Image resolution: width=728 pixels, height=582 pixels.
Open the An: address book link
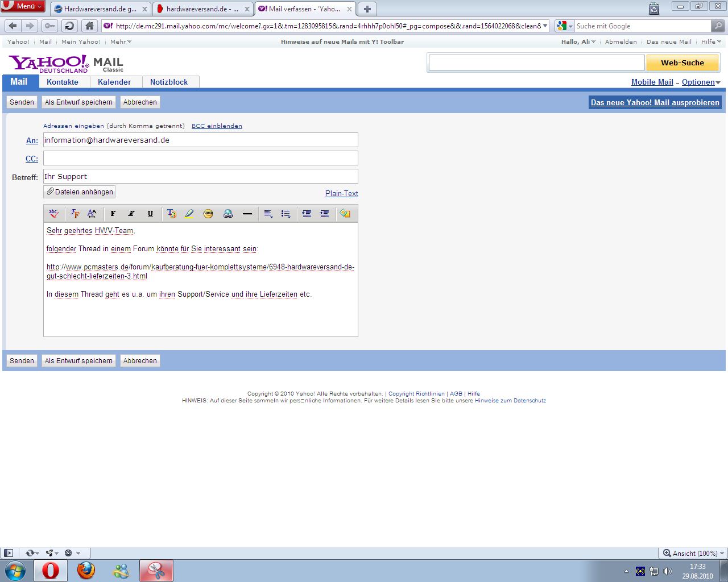point(32,140)
